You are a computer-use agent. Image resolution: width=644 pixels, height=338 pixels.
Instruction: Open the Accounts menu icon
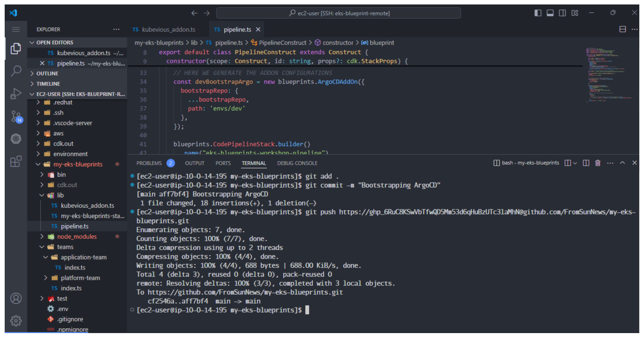(x=16, y=298)
